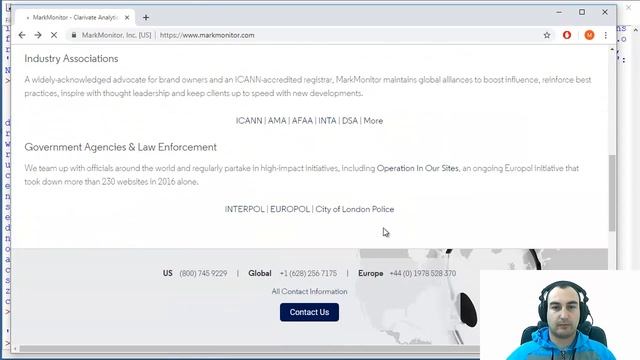Click the Global phone number +1 (628) 256 7175
This screenshot has height=360, width=640.
tap(308, 273)
